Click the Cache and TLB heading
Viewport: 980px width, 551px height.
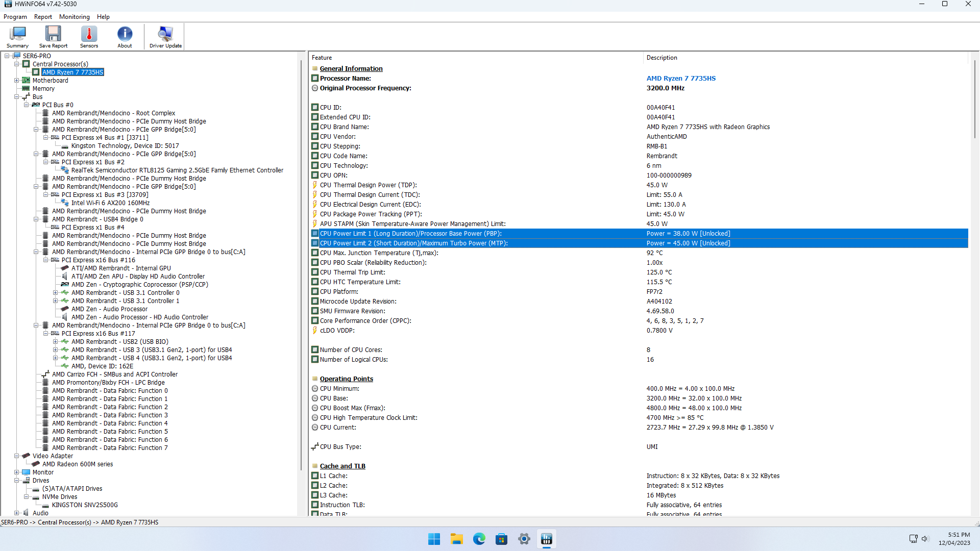342,466
